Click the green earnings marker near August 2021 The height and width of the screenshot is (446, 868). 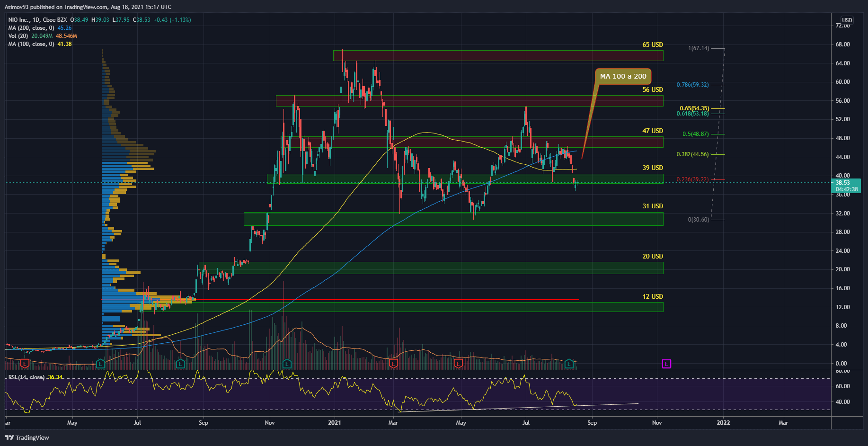click(x=569, y=364)
